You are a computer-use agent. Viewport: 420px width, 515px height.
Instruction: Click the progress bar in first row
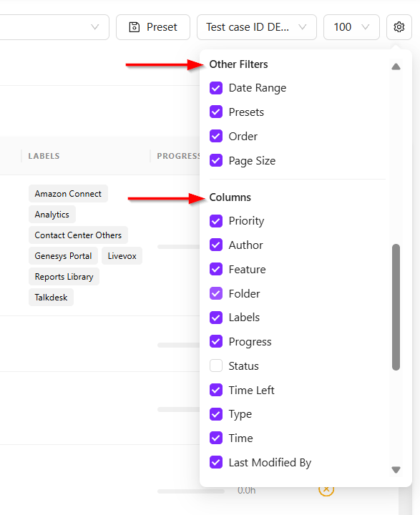178,247
